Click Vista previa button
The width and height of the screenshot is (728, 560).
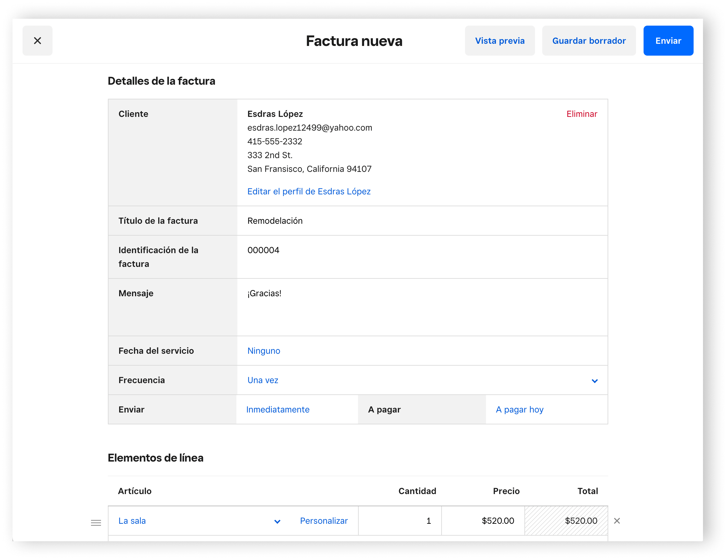[499, 41]
